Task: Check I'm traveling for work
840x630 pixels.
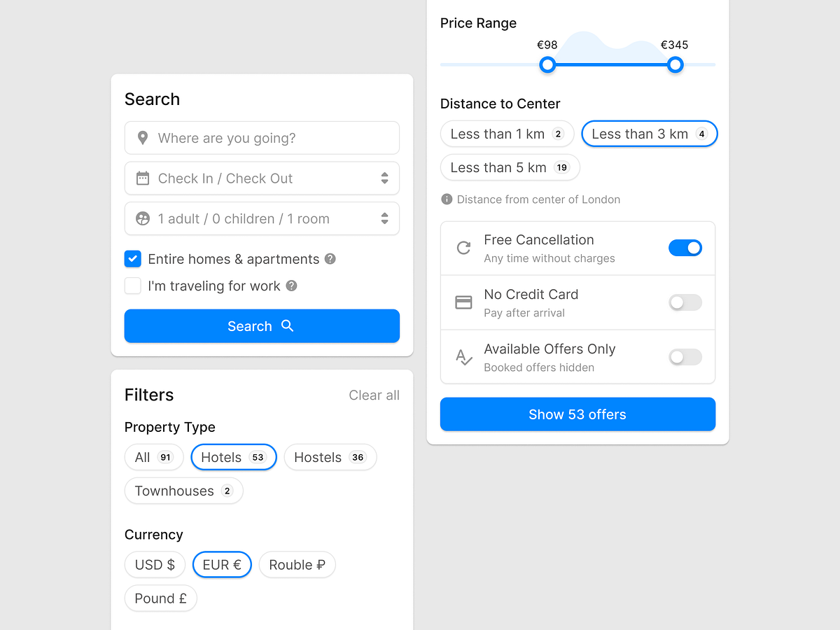Action: click(x=132, y=286)
